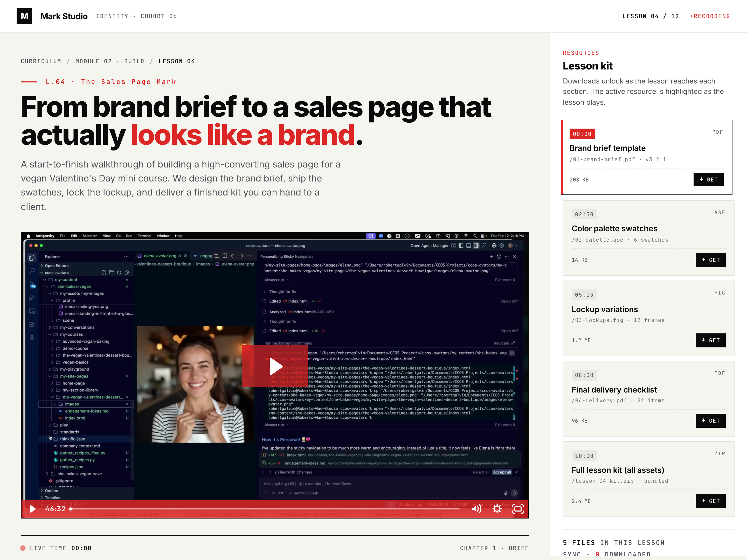747x560 pixels.
Task: Click the 208 KB file size
Action: click(579, 180)
